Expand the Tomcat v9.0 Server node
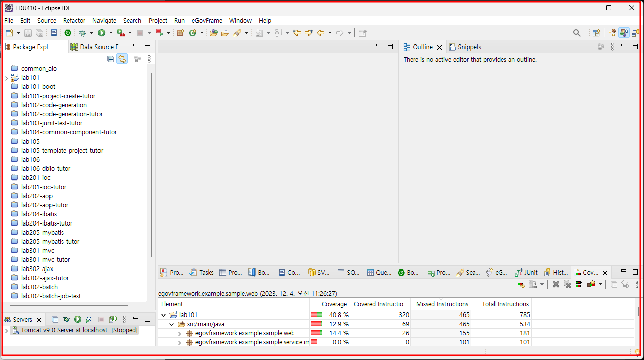Image resolution: width=644 pixels, height=360 pixels. [x=6, y=330]
